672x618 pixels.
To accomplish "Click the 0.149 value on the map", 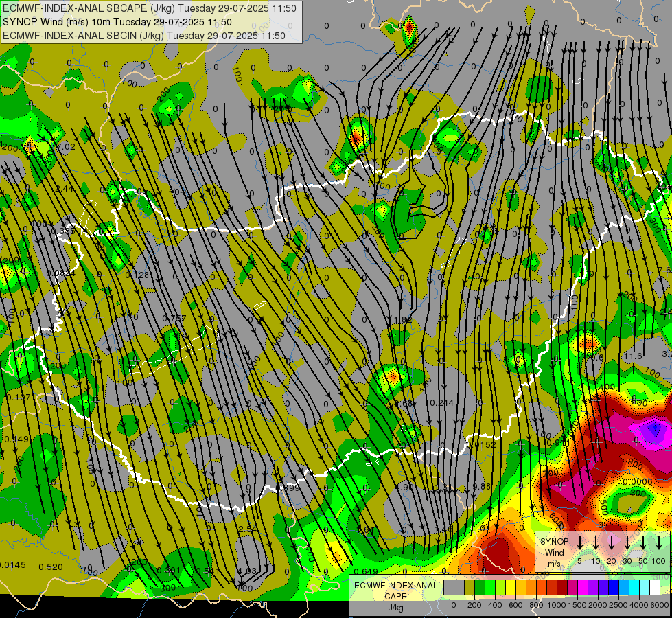I will coord(16,439).
